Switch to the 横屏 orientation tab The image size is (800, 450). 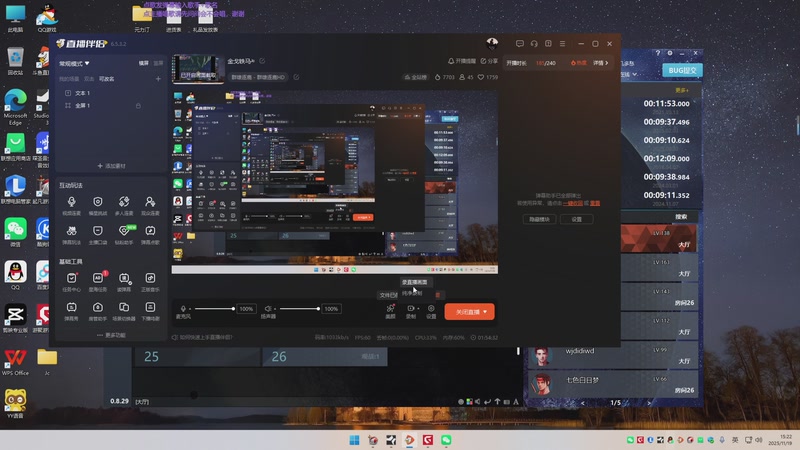coord(144,63)
